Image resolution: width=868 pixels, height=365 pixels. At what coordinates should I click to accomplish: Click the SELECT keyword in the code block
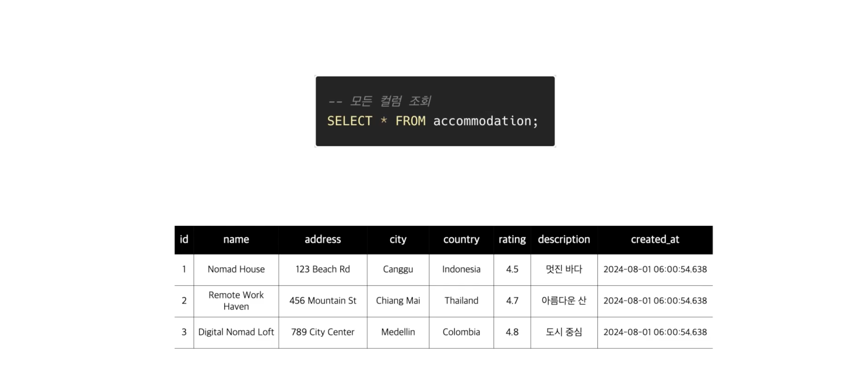pyautogui.click(x=349, y=121)
